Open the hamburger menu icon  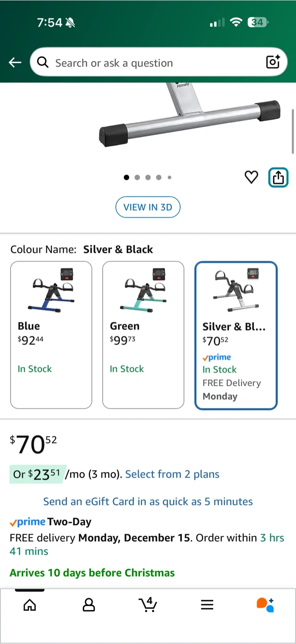coord(207,605)
